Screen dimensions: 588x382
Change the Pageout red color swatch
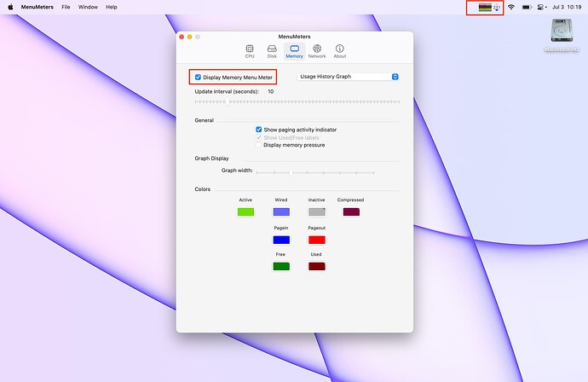pos(317,240)
